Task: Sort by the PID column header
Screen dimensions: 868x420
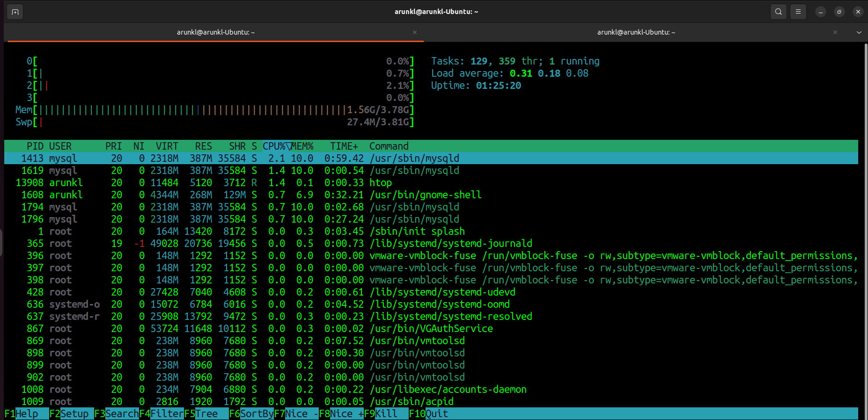Action: [x=35, y=146]
